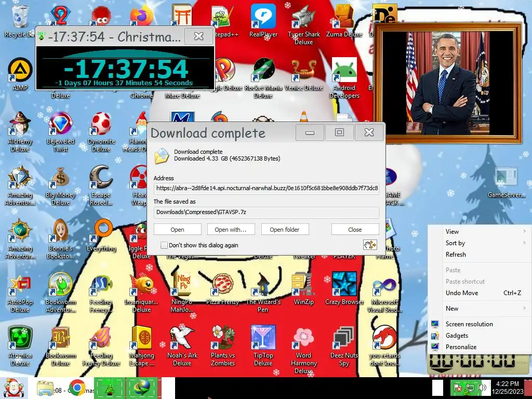
Task: Select the Everything search shortcut
Action: tap(101, 235)
